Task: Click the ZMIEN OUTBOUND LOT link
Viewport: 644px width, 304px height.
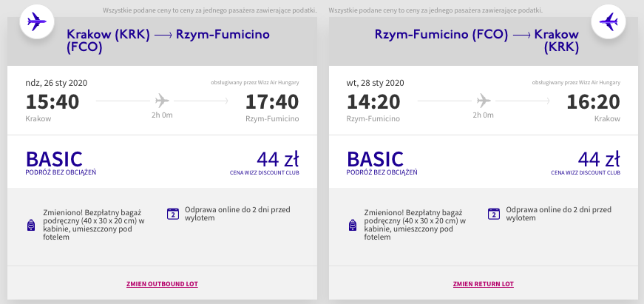Action: coord(160,284)
